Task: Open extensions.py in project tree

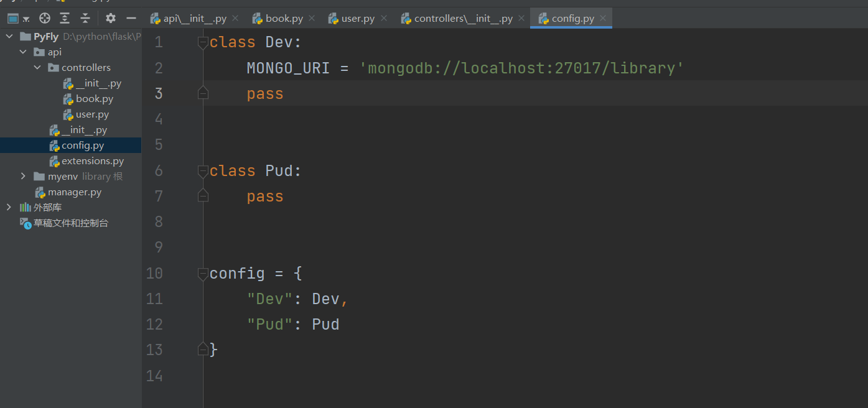Action: click(x=93, y=161)
